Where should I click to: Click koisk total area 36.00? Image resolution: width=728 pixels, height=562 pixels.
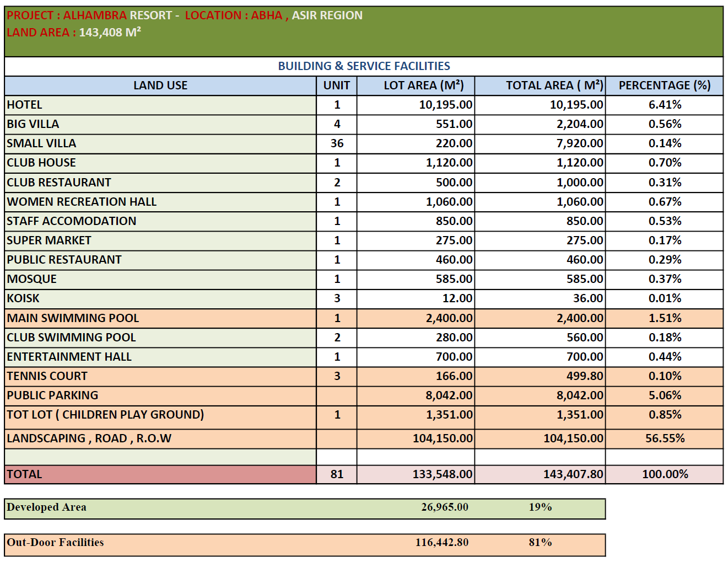pos(588,298)
